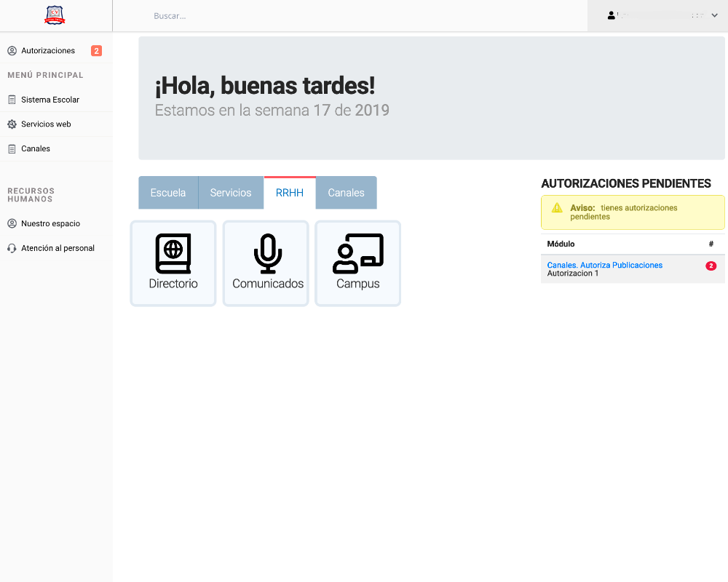
Task: Click the Campus label text
Action: click(358, 284)
